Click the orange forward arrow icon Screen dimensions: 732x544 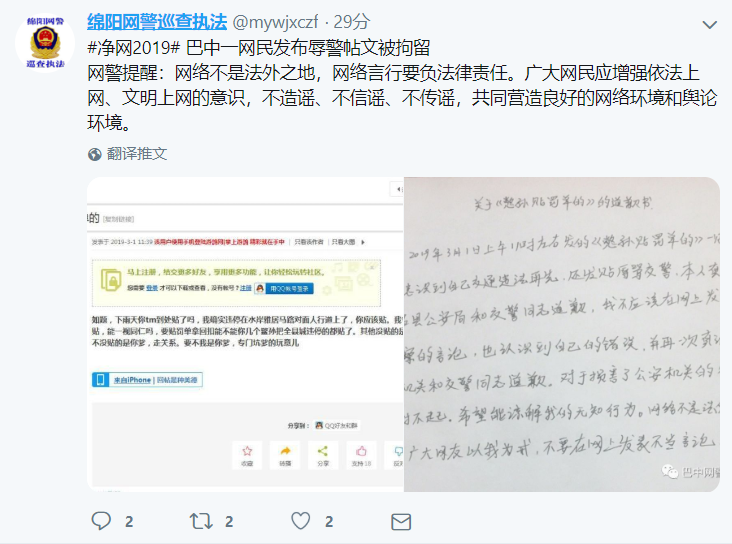tap(285, 454)
